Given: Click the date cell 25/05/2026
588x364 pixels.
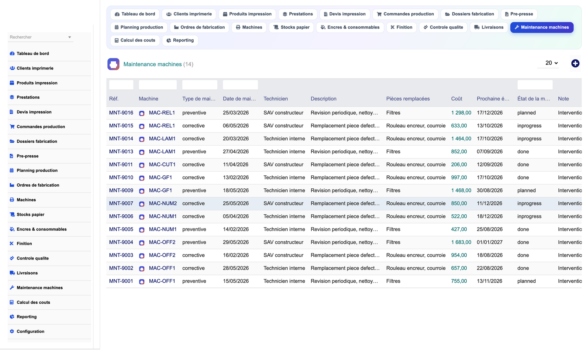Looking at the screenshot, I should 236,203.
